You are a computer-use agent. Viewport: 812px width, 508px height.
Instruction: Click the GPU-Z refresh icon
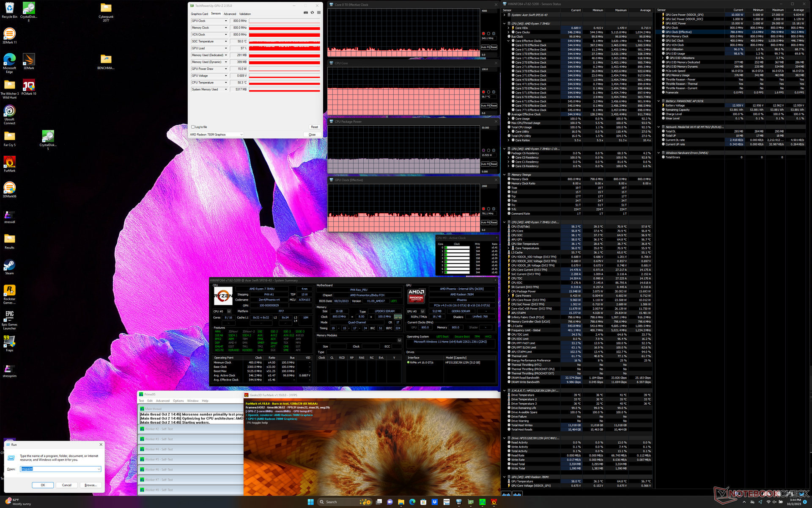click(312, 12)
